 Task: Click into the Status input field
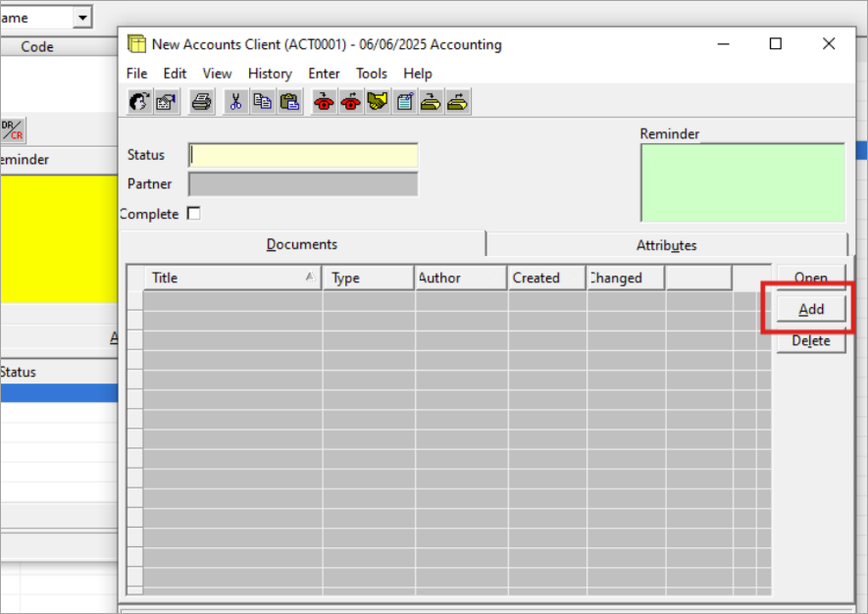303,155
